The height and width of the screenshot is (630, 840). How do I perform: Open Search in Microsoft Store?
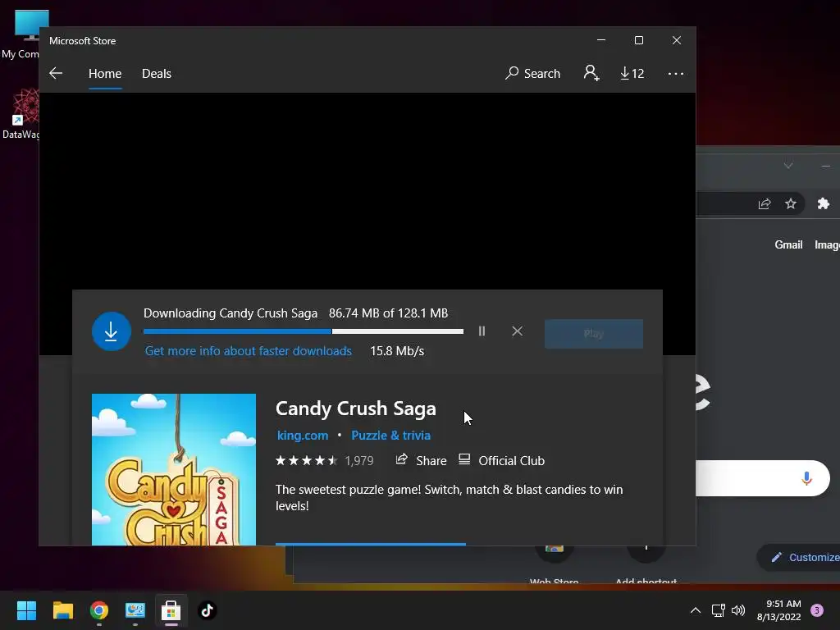coord(532,73)
